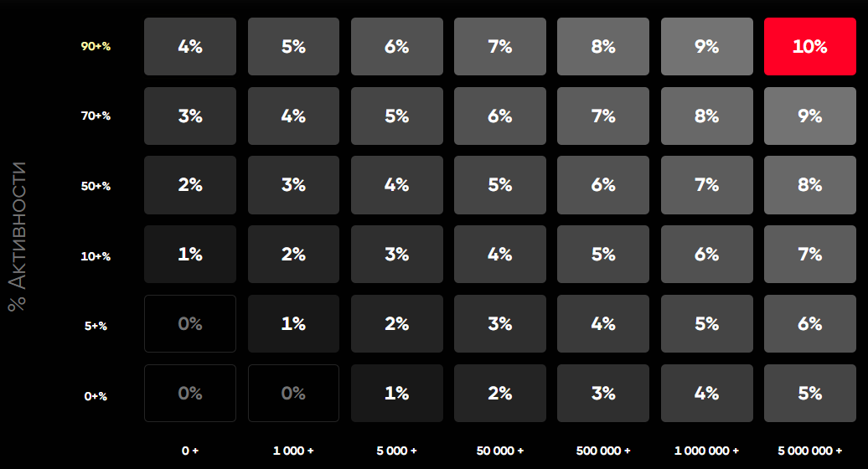This screenshot has height=469, width=868.
Task: Select the 1% cell under 5 000 +
Action: 397,394
